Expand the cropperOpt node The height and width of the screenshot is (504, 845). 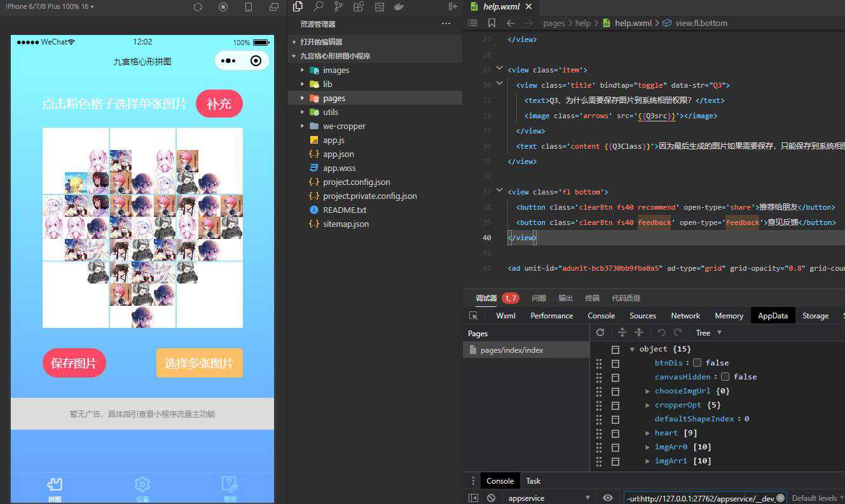pos(647,405)
